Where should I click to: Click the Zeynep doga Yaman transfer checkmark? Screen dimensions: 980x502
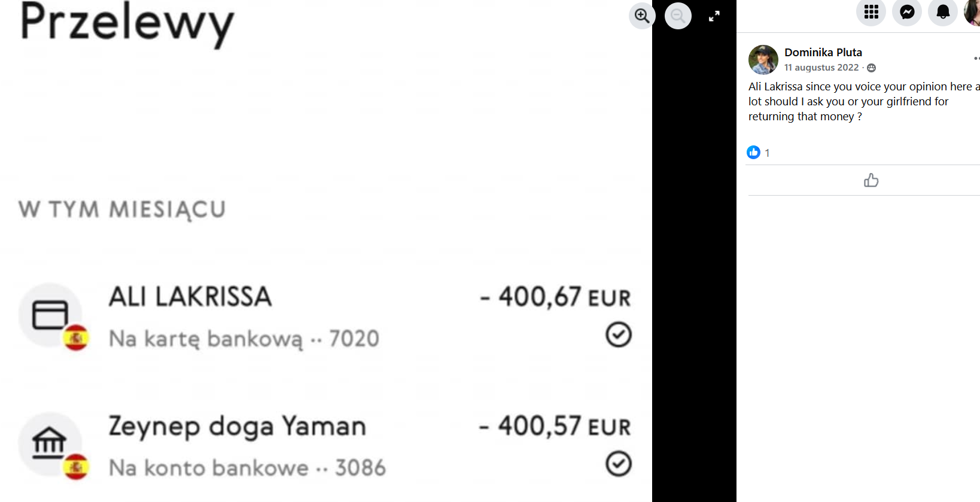[x=618, y=464]
